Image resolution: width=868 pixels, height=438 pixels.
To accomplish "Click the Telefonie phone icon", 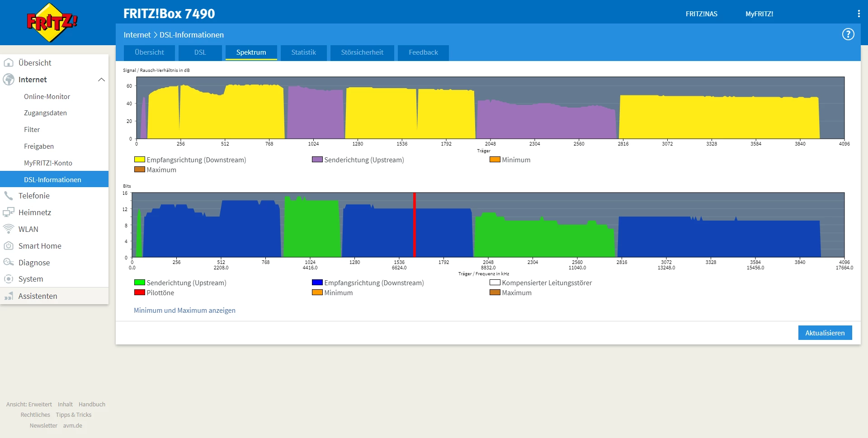I will [x=9, y=196].
